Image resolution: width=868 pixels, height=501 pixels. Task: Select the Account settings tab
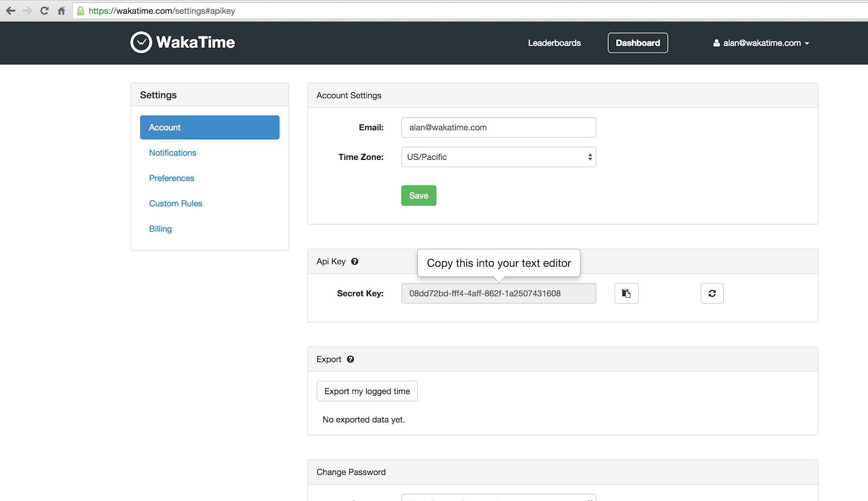click(209, 127)
